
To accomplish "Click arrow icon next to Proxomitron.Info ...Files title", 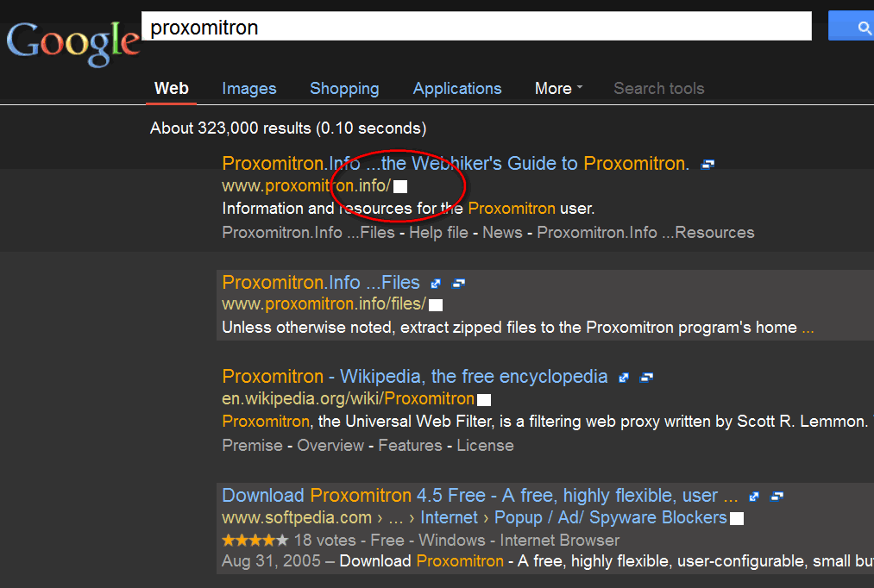I will pos(437,284).
